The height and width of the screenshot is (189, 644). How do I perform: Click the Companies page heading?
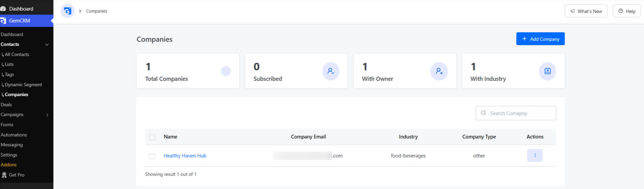click(154, 39)
